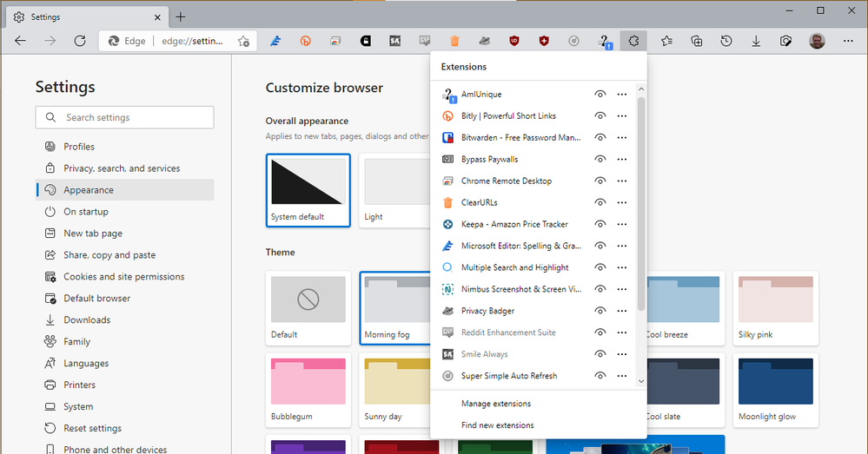Click Super Simple Auto Refresh toolbar icon
868x454 pixels.
pyautogui.click(x=574, y=41)
